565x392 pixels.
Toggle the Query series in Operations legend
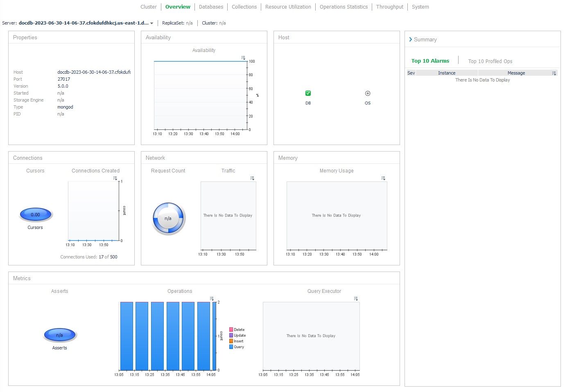coord(239,347)
